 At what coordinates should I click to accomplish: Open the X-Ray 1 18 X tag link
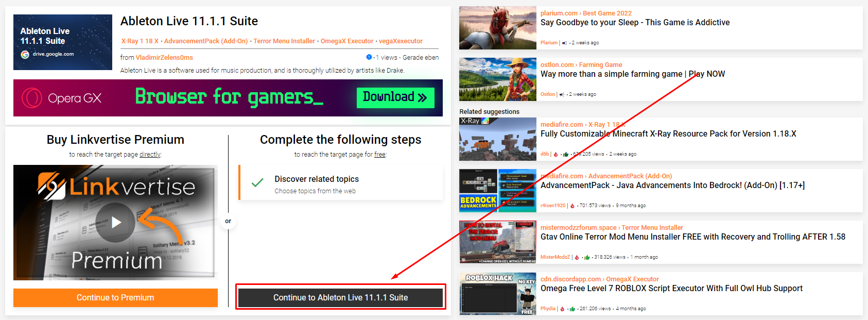coord(140,41)
